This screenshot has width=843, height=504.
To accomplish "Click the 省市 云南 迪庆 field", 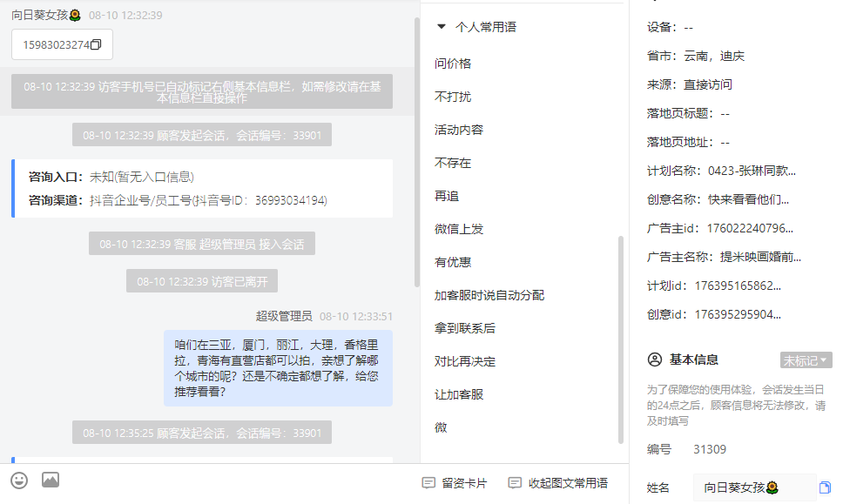I will (x=696, y=56).
